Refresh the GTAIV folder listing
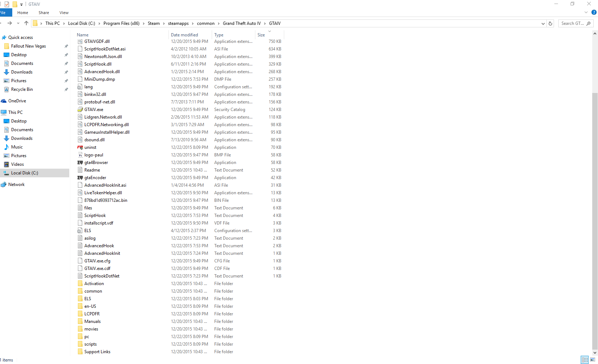Screen dimensions: 598x364 point(550,24)
